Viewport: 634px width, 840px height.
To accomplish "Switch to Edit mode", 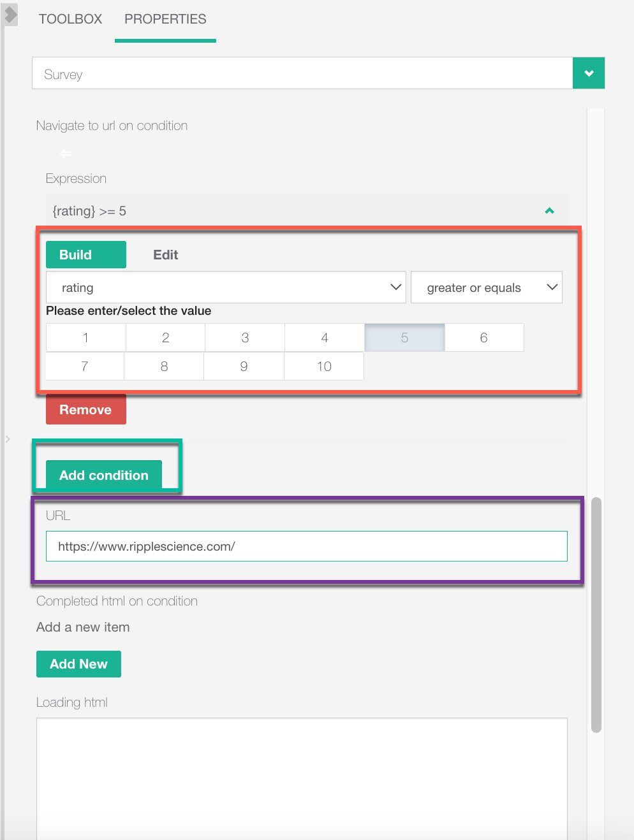I will pos(165,255).
